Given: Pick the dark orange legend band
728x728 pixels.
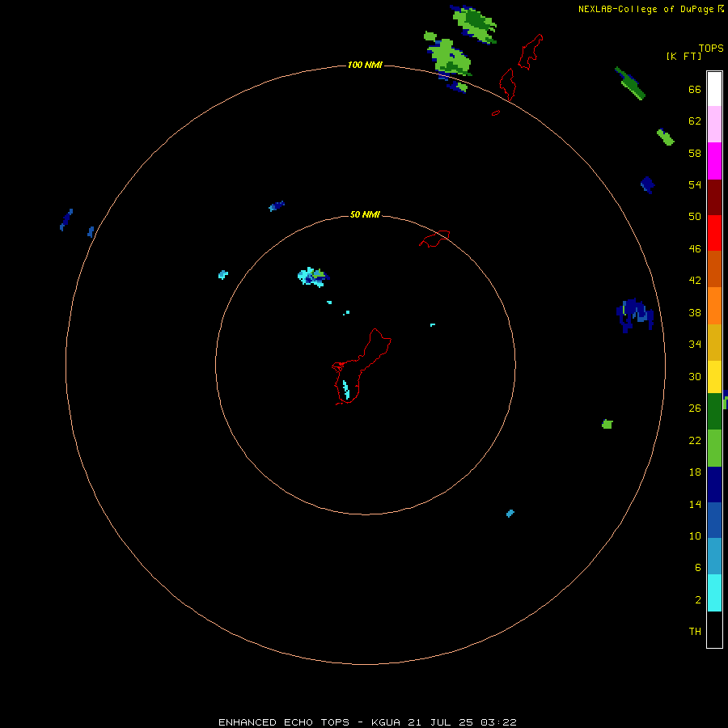Looking at the screenshot, I should coord(714,269).
